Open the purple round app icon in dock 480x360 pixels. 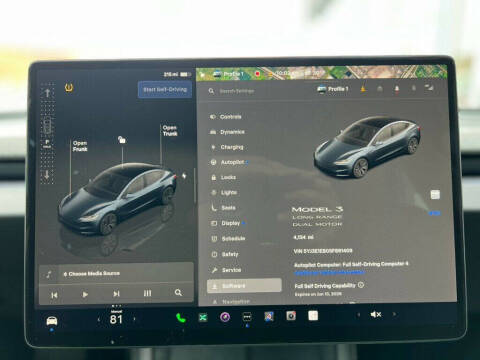(x=225, y=317)
